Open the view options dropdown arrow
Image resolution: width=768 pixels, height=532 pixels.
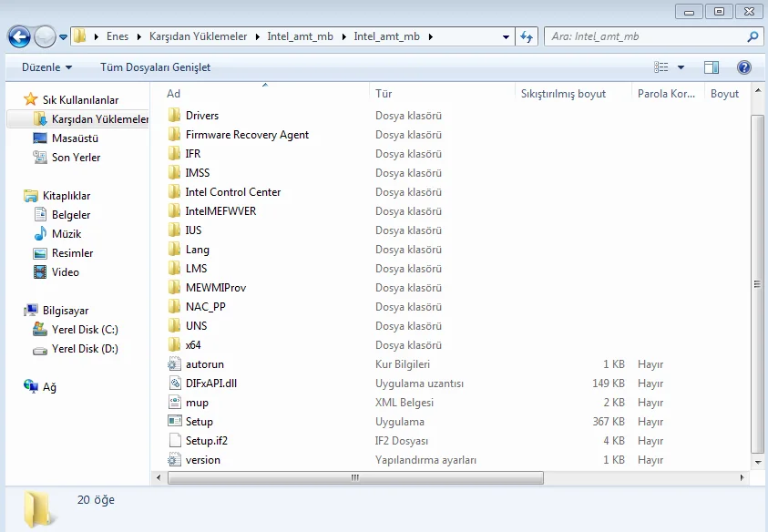click(x=681, y=67)
